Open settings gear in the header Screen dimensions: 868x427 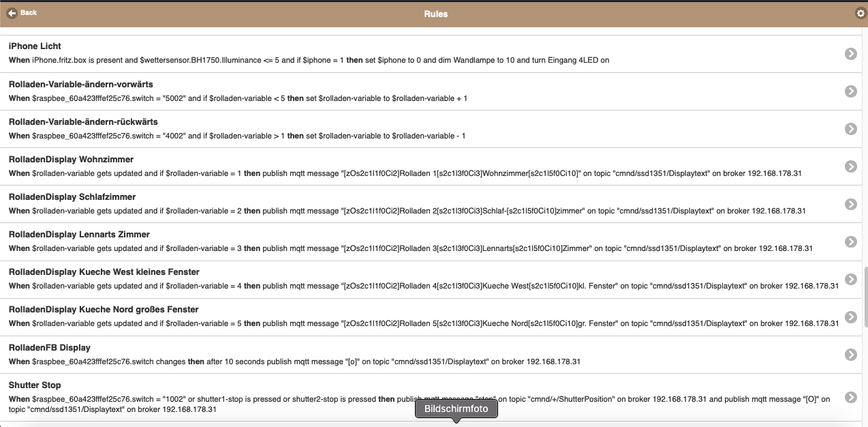click(x=861, y=13)
